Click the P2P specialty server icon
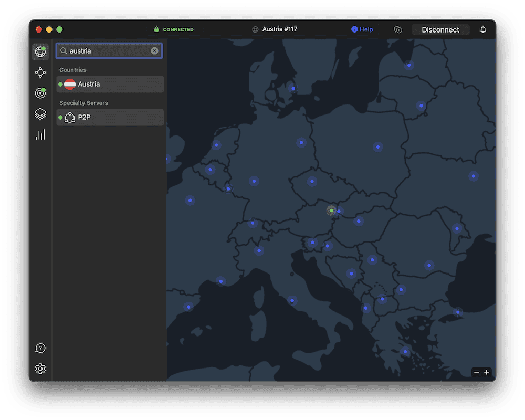The width and height of the screenshot is (525, 420). 70,117
